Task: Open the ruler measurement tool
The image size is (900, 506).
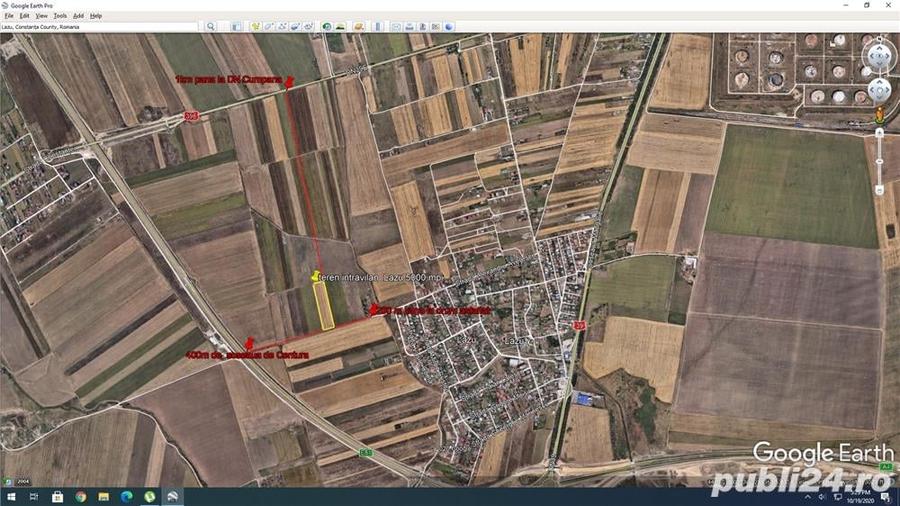Action: click(376, 26)
